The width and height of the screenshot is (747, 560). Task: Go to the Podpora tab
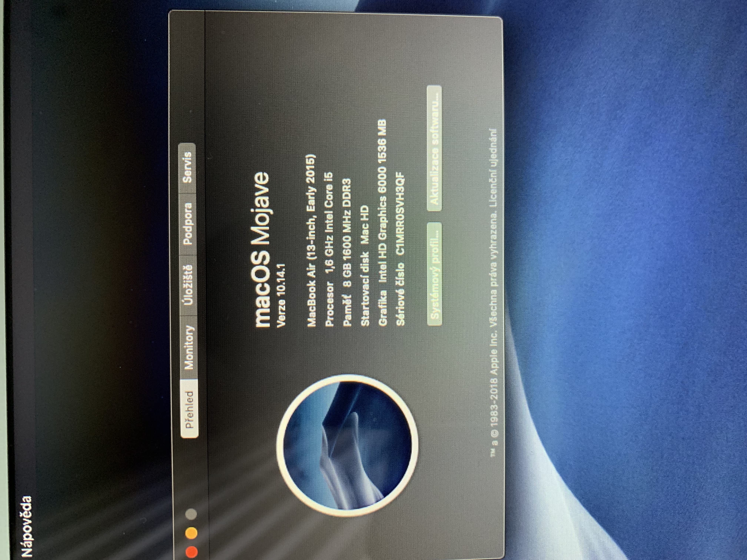[x=187, y=224]
